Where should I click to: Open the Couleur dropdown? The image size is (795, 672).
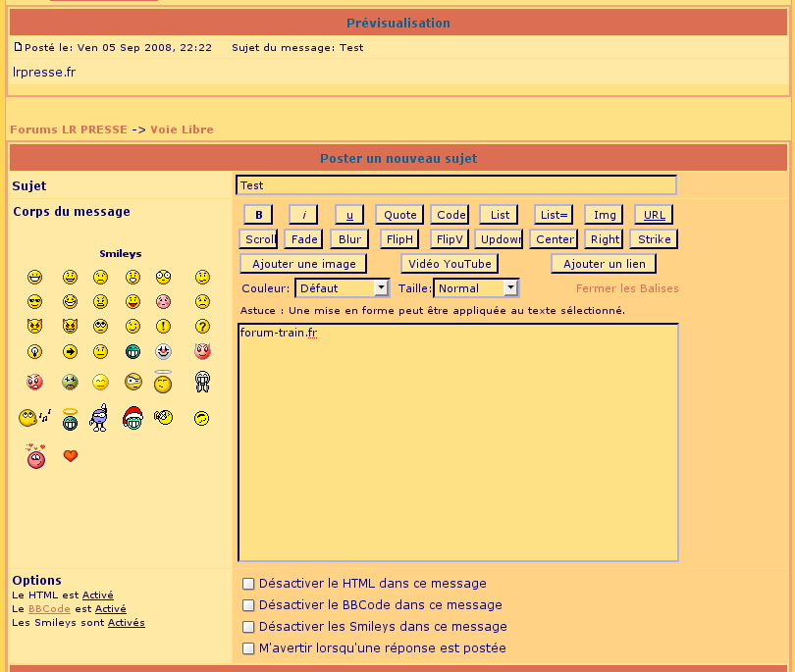[343, 287]
